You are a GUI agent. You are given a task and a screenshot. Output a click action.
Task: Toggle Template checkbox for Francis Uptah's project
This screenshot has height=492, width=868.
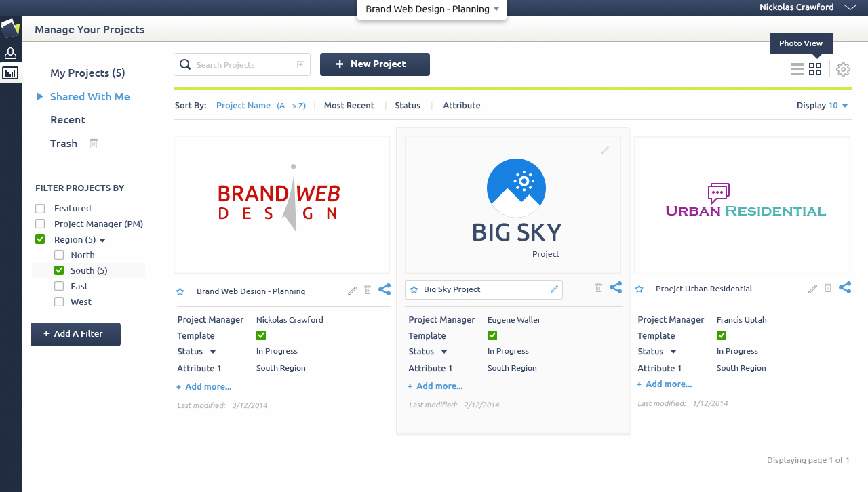[x=722, y=335]
